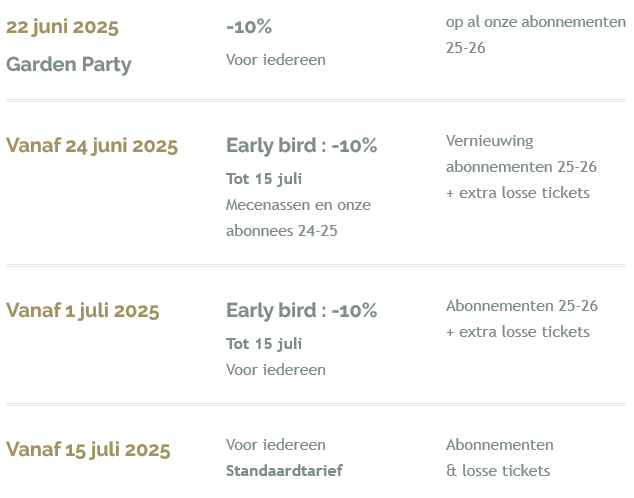The width and height of the screenshot is (634, 498).
Task: Click 'Early bird : -10%' in 1 juli row
Action: (301, 311)
